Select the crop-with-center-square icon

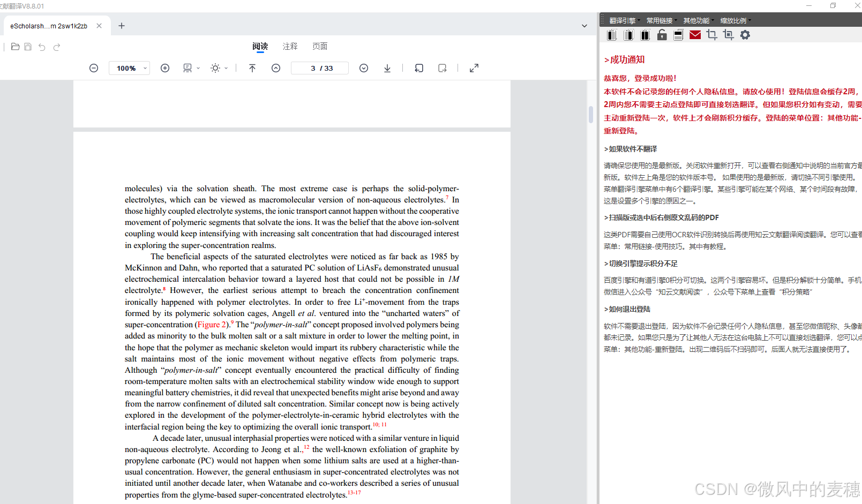click(x=728, y=35)
